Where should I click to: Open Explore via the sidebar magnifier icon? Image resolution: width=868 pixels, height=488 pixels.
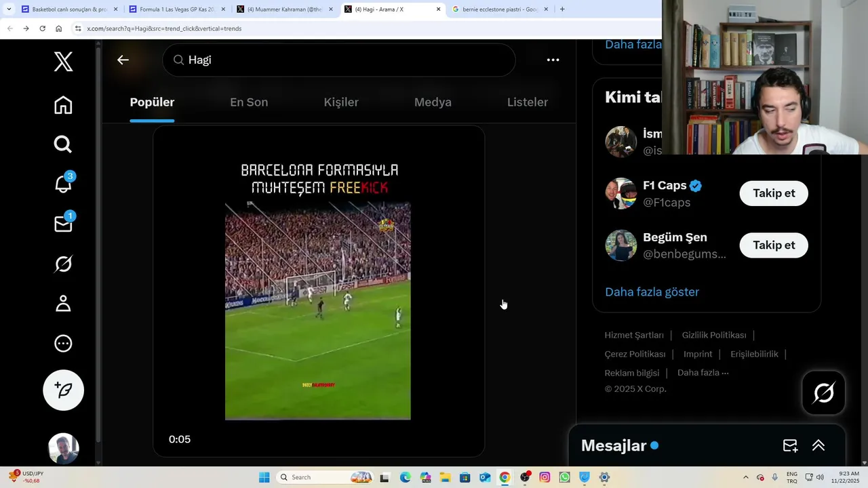point(63,144)
